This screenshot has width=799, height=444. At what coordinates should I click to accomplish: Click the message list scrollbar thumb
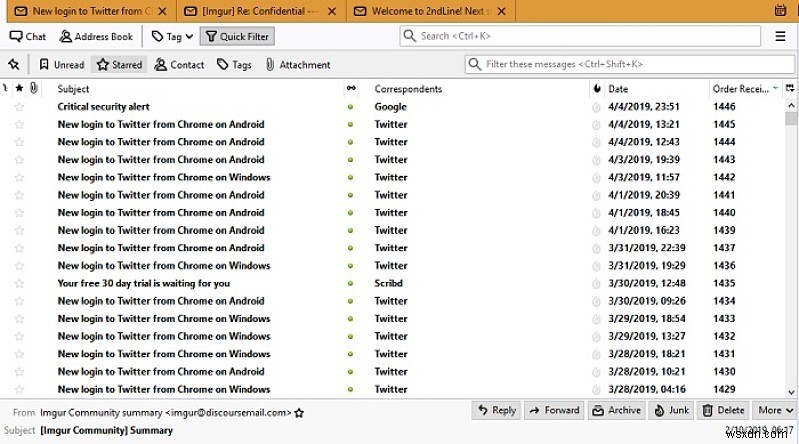coord(791,119)
